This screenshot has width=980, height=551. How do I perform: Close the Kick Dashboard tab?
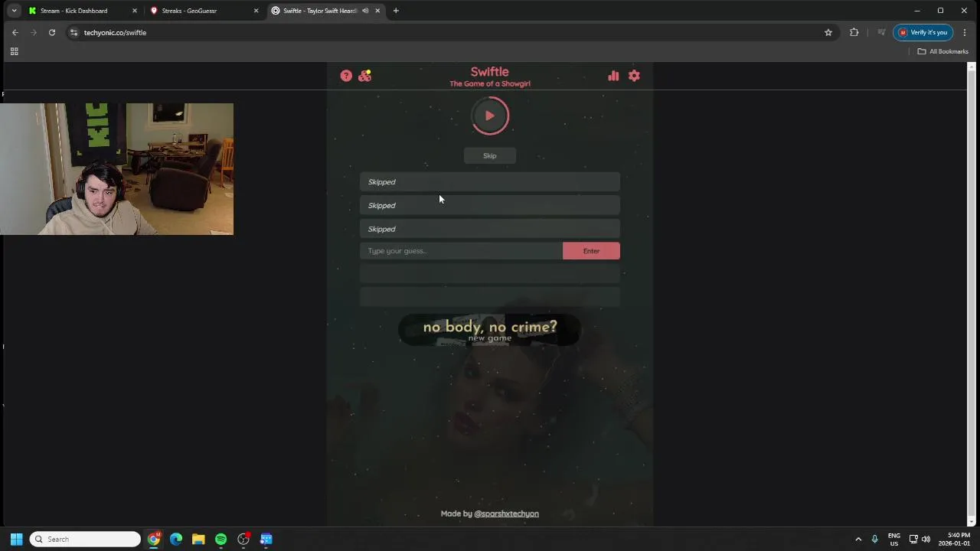[135, 11]
